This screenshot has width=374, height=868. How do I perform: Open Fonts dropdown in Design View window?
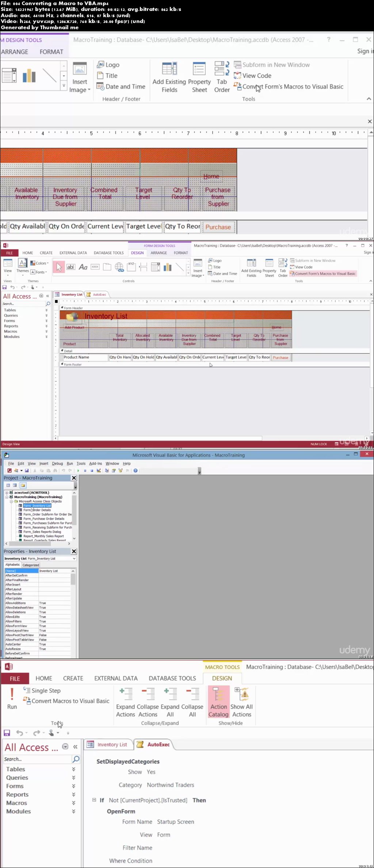tap(38, 272)
